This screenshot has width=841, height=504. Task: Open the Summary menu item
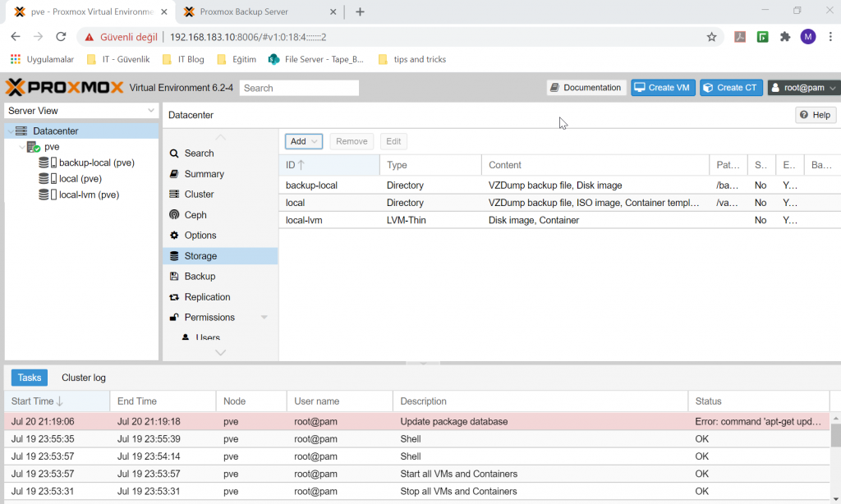(x=220, y=174)
